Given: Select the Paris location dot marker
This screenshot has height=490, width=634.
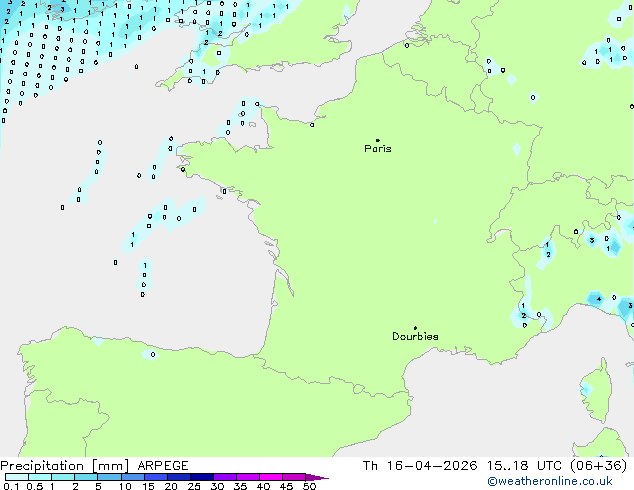Looking at the screenshot, I should pyautogui.click(x=378, y=140).
